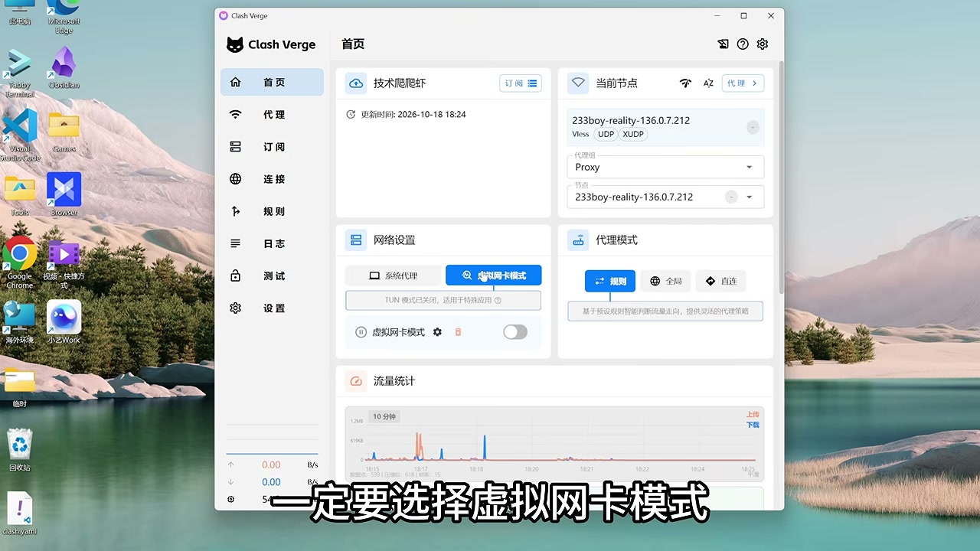Click the pause icon beside 虚拟网卡模式
980x551 pixels.
coord(361,332)
